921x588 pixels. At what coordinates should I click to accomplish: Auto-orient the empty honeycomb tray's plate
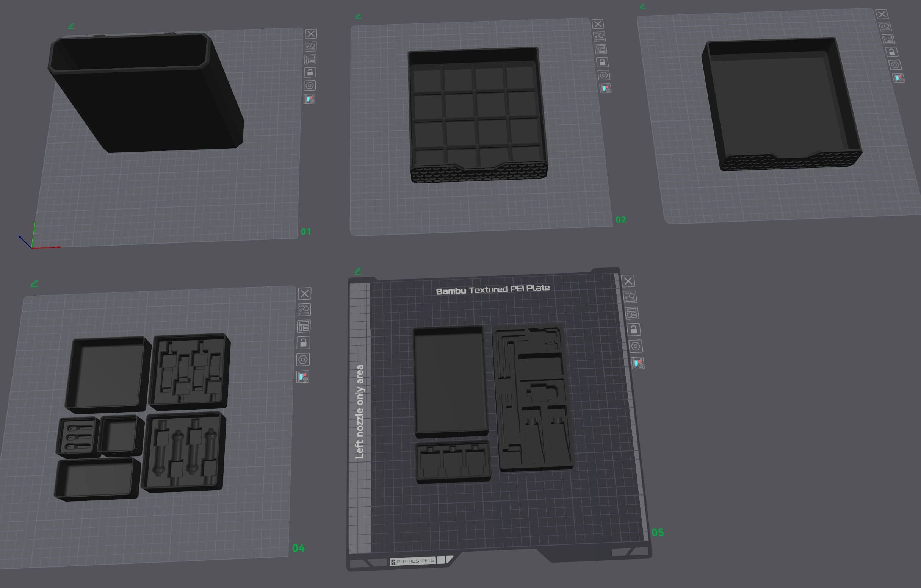click(x=885, y=27)
